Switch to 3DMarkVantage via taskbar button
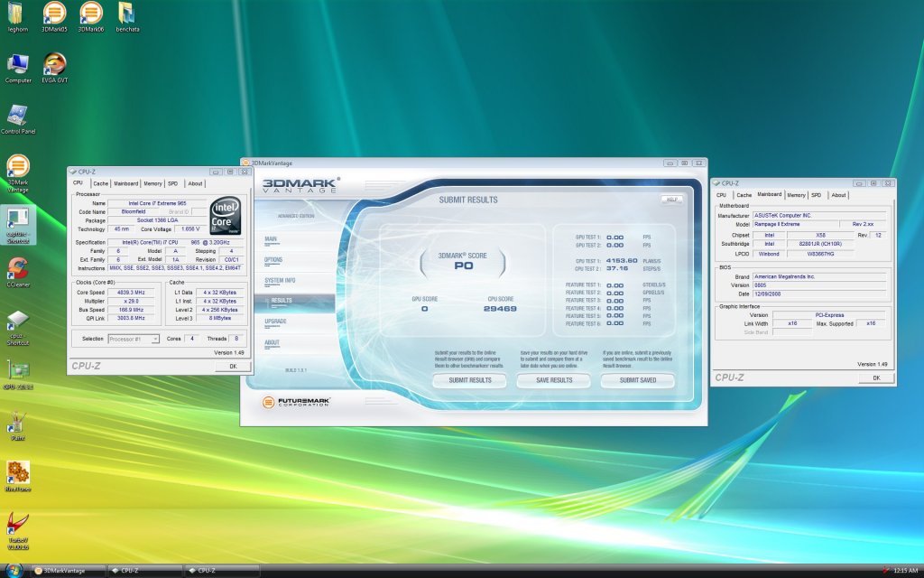924x578 pixels. point(69,571)
